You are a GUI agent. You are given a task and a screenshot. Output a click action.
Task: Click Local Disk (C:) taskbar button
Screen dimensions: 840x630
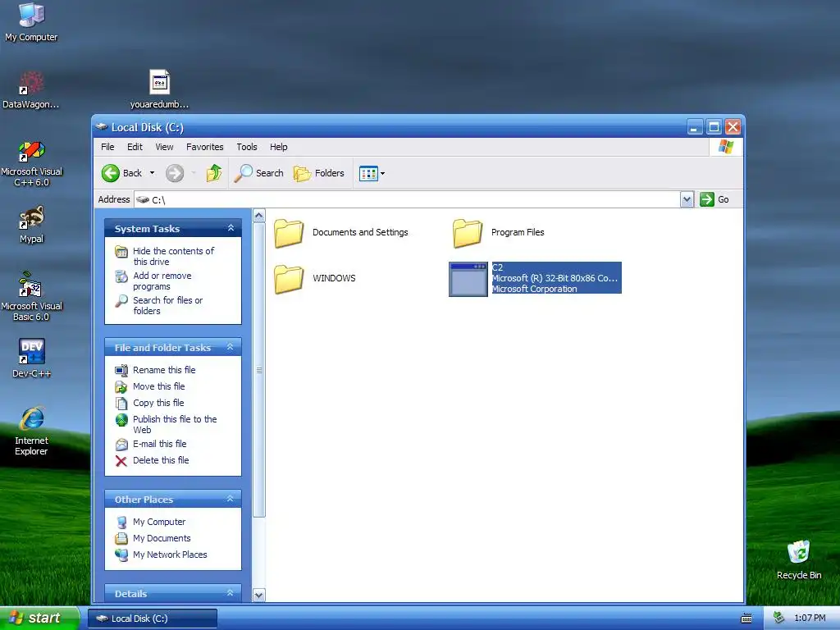pyautogui.click(x=152, y=619)
